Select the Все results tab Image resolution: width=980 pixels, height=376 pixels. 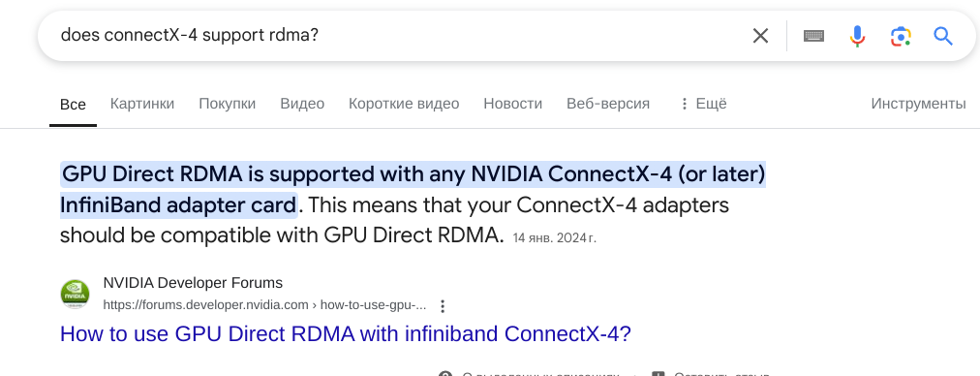[74, 105]
